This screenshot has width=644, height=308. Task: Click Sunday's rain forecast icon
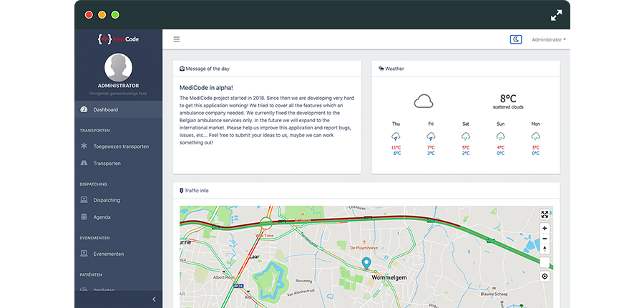501,136
